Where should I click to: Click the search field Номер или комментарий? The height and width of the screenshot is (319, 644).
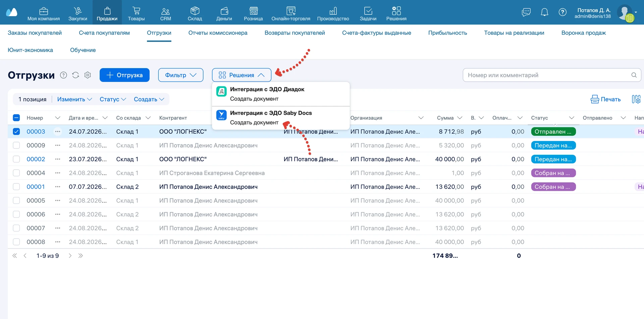point(552,75)
